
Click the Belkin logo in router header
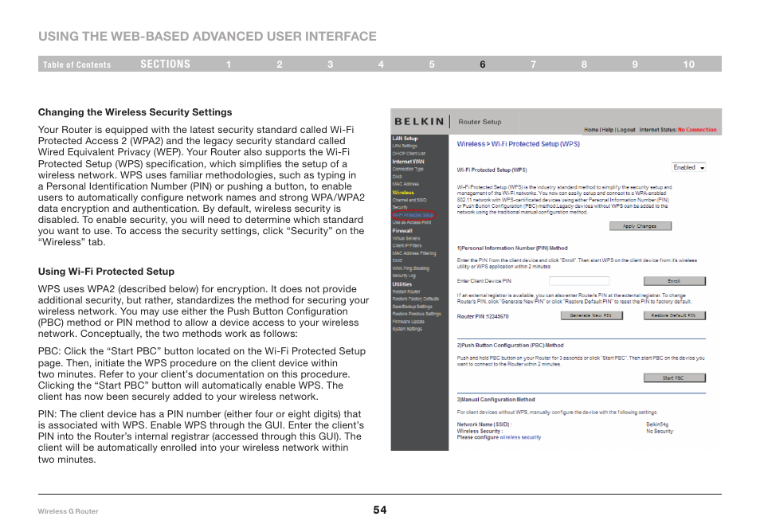point(419,122)
